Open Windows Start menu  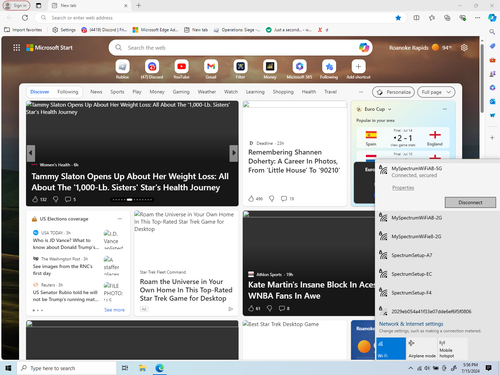click(8, 368)
